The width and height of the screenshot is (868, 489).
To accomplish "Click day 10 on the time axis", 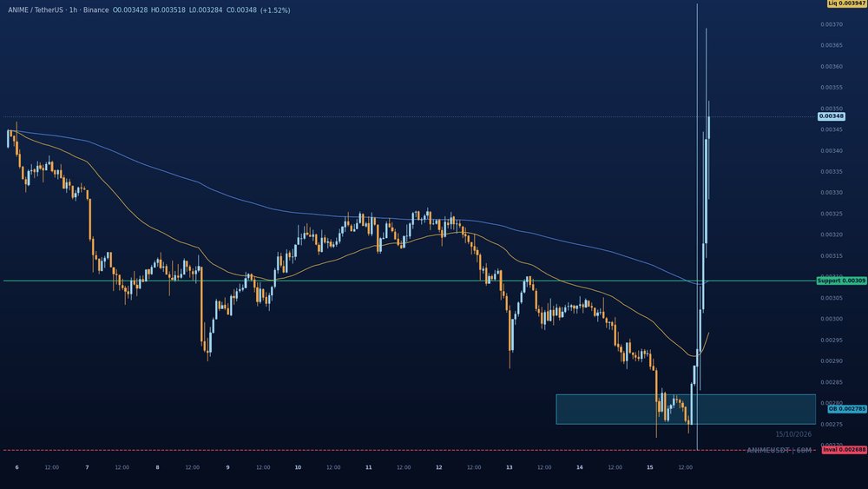I will point(298,467).
